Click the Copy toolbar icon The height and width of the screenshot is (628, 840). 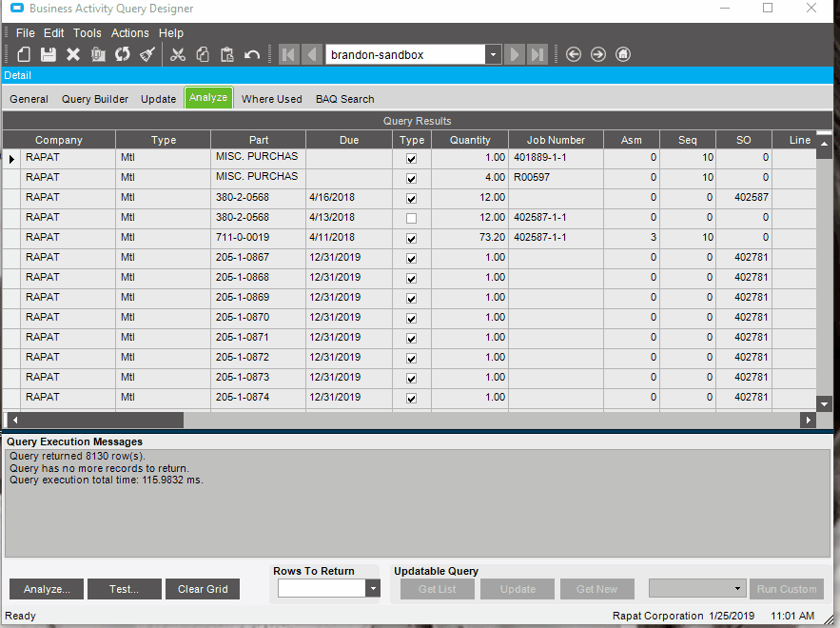point(203,54)
